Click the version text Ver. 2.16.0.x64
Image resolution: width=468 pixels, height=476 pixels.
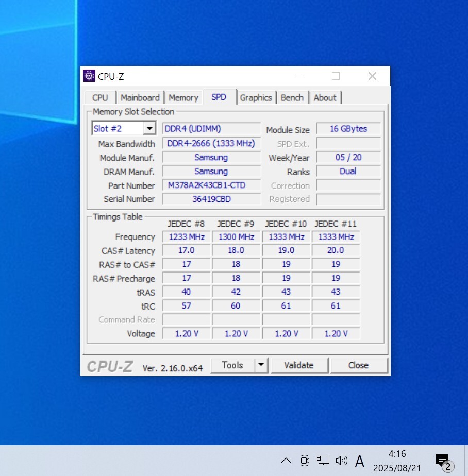173,368
